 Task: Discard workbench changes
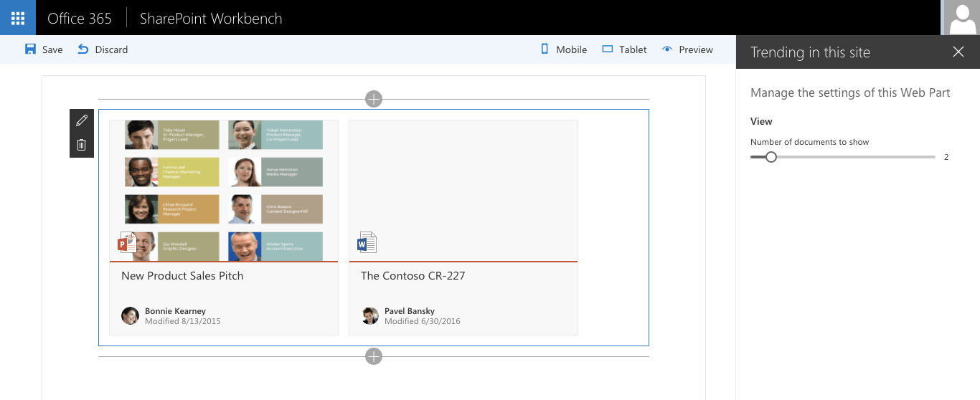(x=103, y=49)
